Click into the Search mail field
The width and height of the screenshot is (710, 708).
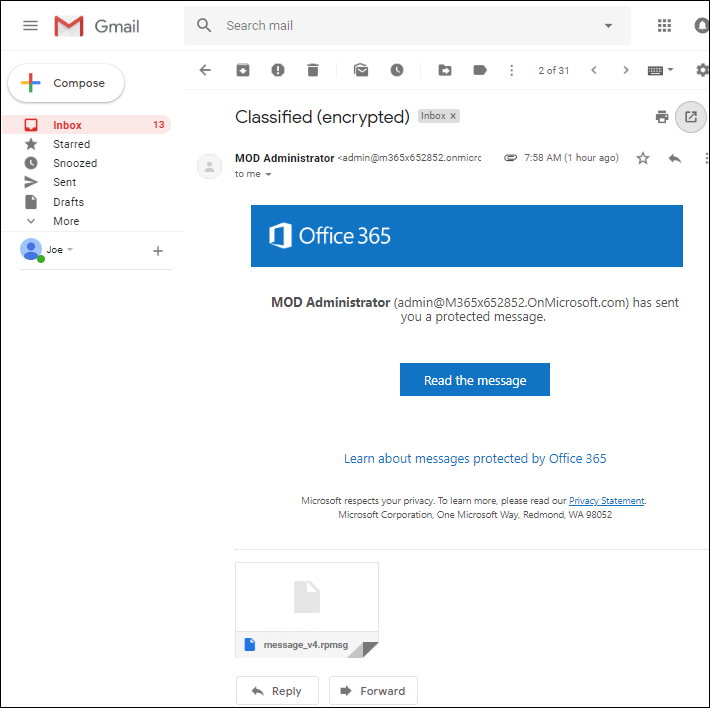[400, 26]
